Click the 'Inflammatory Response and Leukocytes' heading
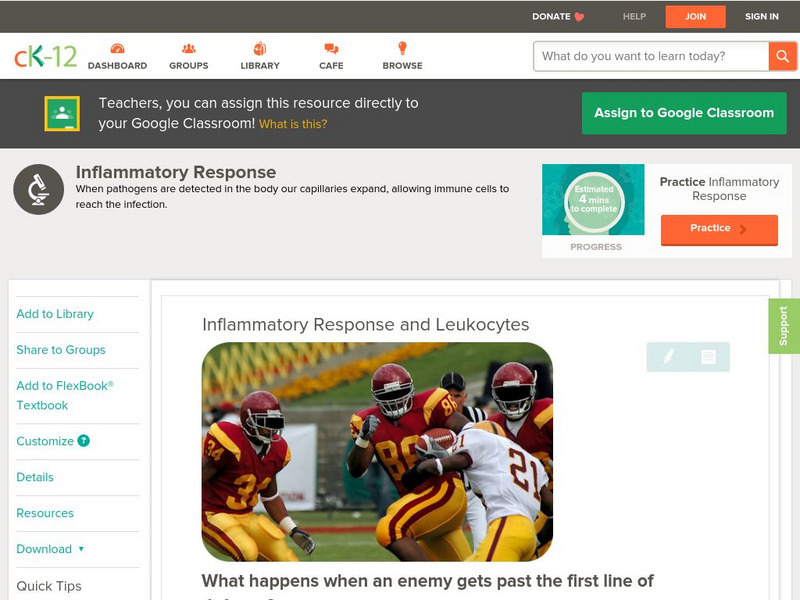 pyautogui.click(x=365, y=324)
